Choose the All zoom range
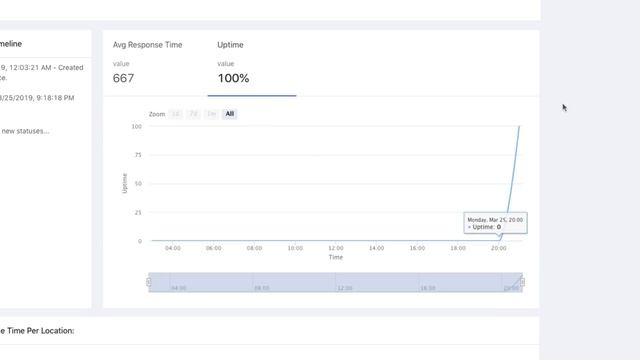The height and width of the screenshot is (360, 640). [230, 114]
